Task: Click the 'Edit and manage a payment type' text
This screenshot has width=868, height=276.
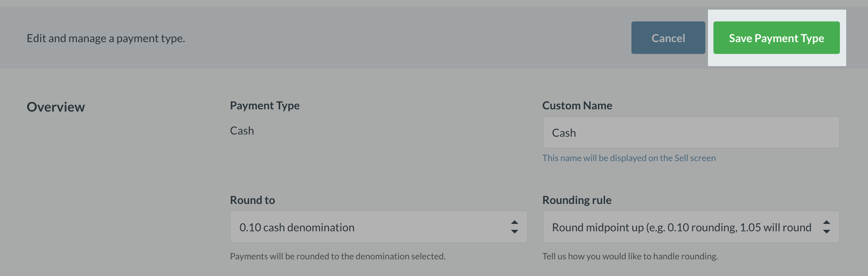Action: pyautogui.click(x=106, y=38)
